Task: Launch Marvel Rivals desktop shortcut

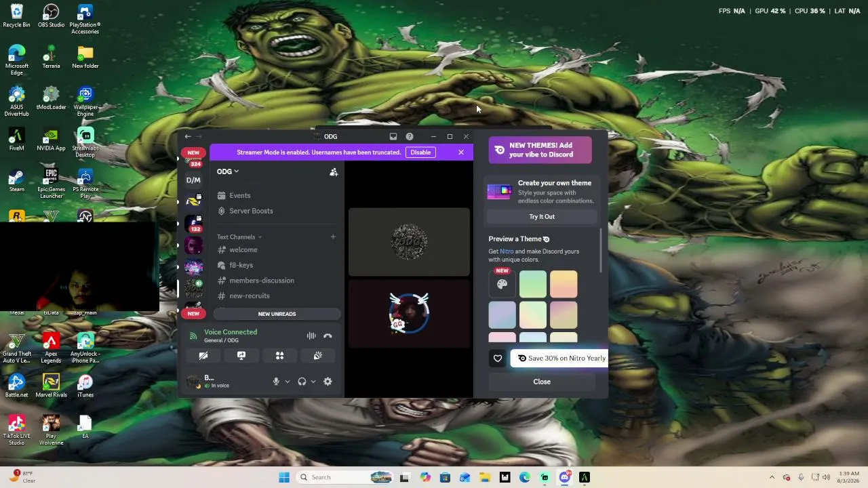Action: [51, 386]
